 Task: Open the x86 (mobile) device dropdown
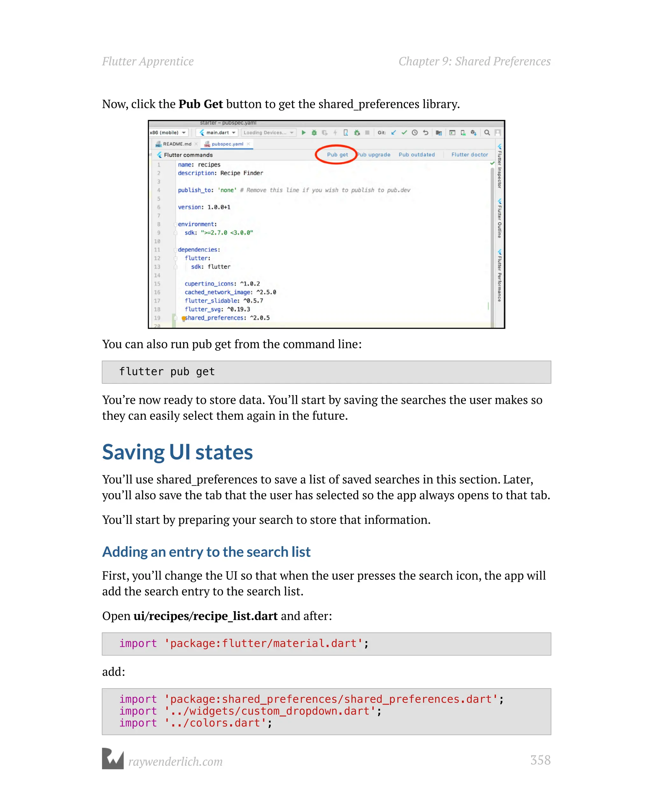(168, 133)
